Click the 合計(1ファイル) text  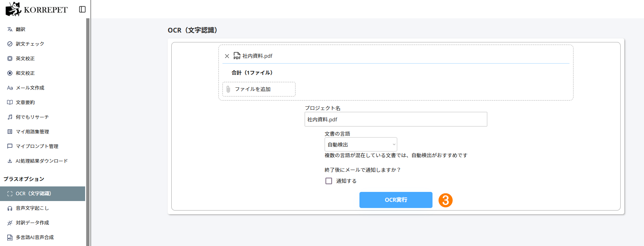pyautogui.click(x=252, y=73)
